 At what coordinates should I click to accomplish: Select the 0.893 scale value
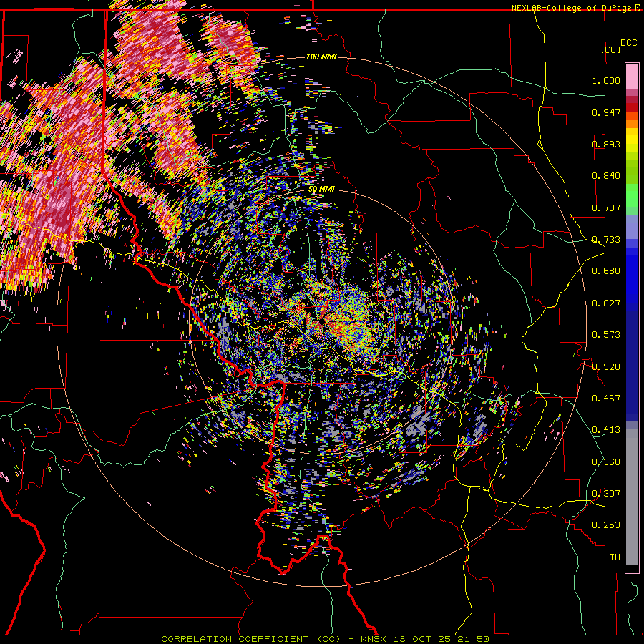[606, 144]
